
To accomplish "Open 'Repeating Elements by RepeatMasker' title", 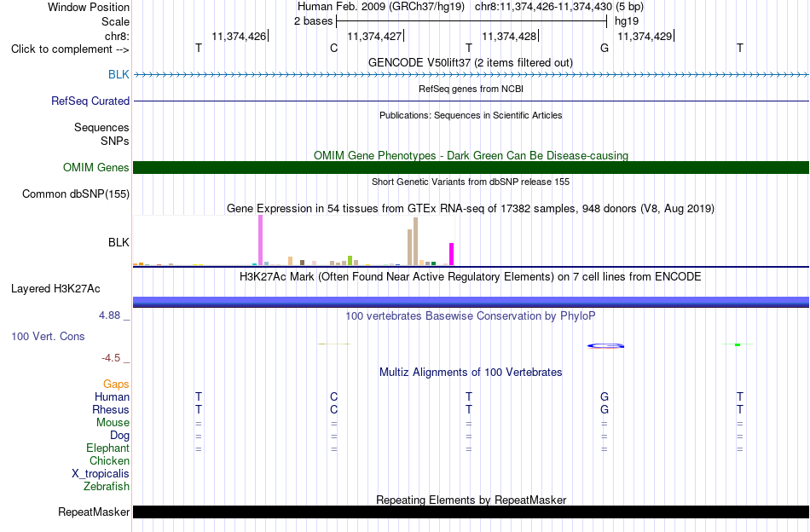I will point(472,500).
